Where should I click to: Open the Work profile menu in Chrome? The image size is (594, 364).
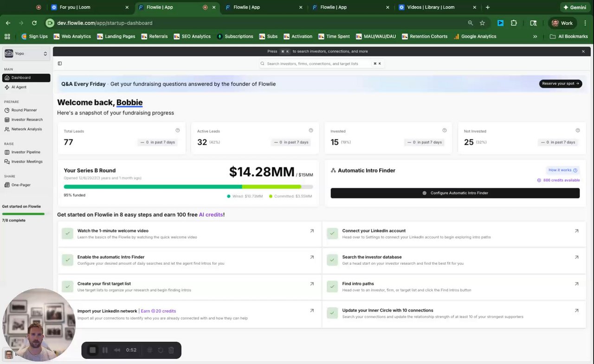point(562,23)
